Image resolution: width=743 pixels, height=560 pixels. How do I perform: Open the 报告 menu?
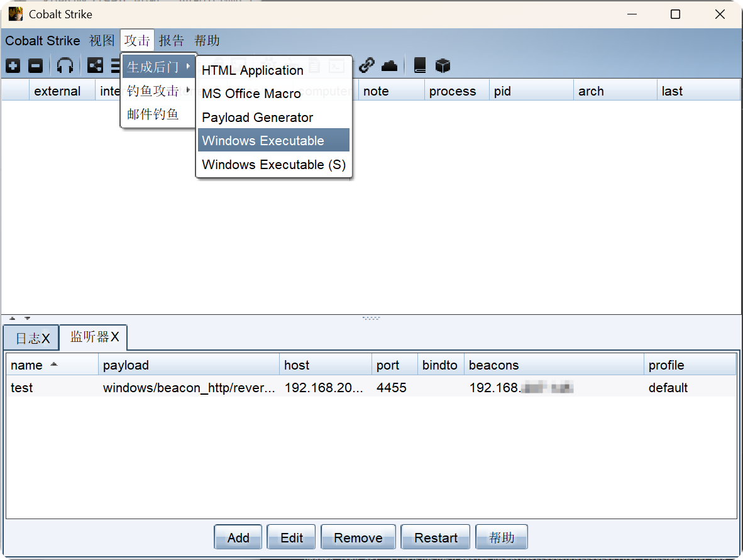(x=172, y=41)
